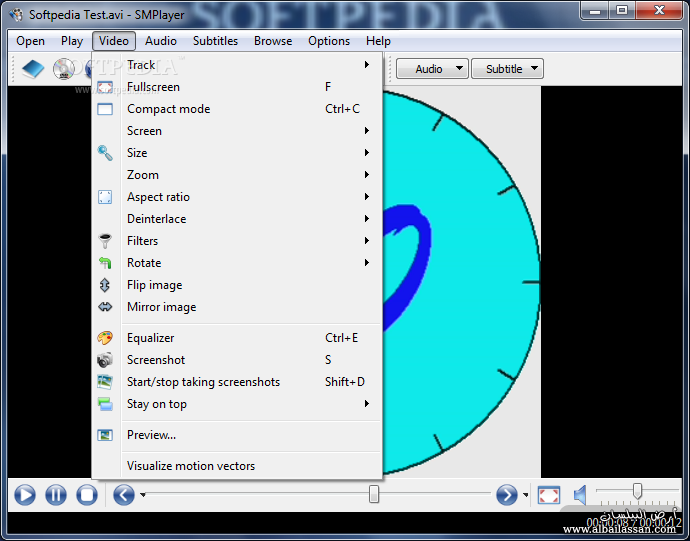
Task: Expand the Filters submenu
Action: pos(237,241)
